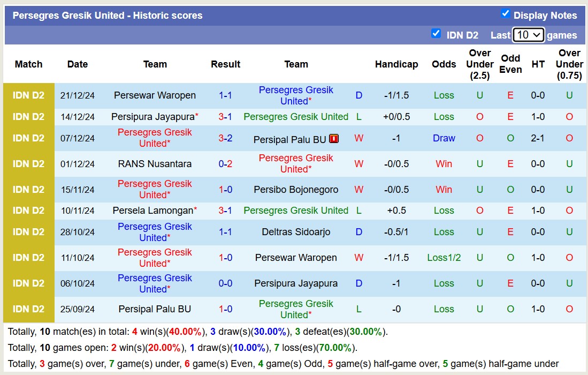Image resolution: width=588 pixels, height=375 pixels.
Task: Click the 3-2 result score
Action: (x=225, y=138)
